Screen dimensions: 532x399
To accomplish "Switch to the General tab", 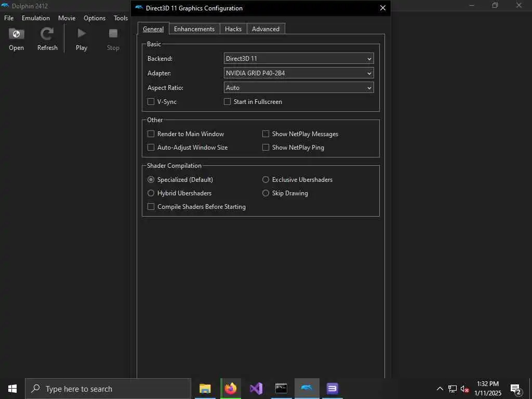I will point(153,29).
